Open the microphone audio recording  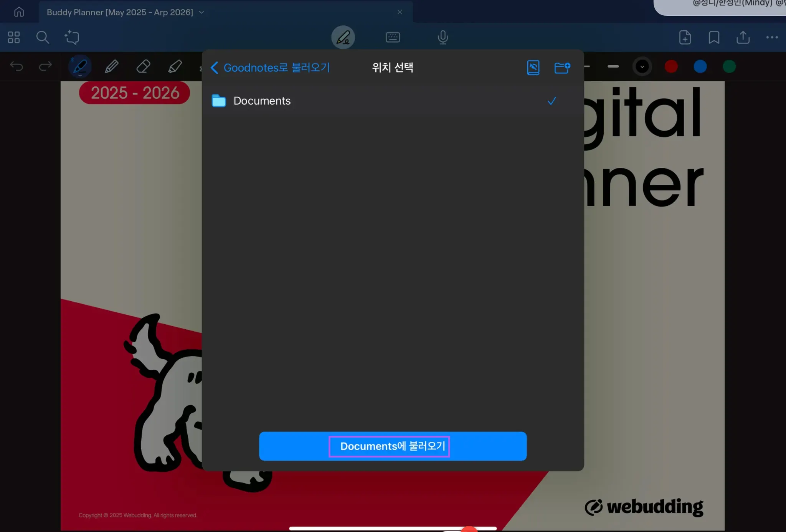[x=443, y=37]
